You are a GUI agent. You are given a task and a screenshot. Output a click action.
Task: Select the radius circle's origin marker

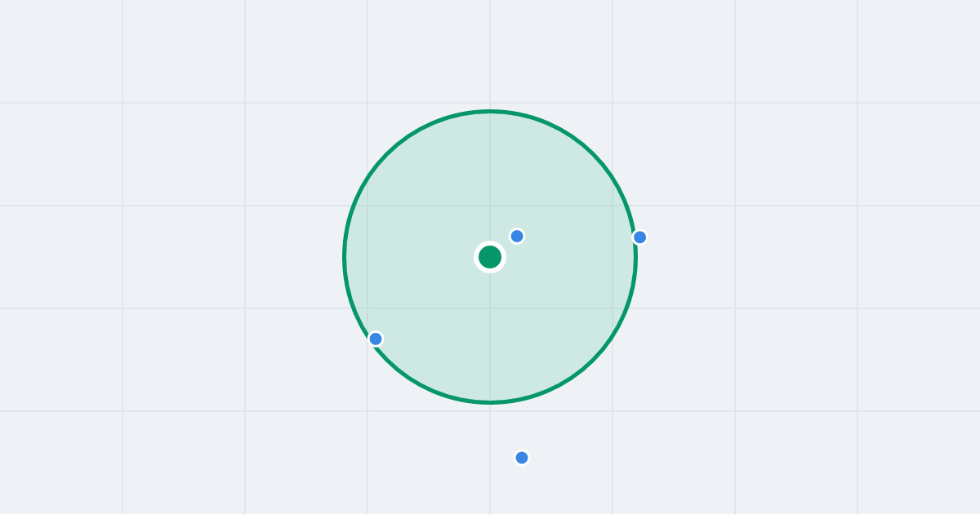pos(490,257)
